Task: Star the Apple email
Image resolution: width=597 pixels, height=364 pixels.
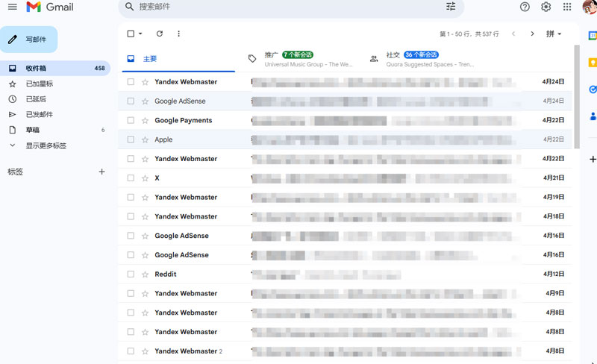Action: (145, 139)
